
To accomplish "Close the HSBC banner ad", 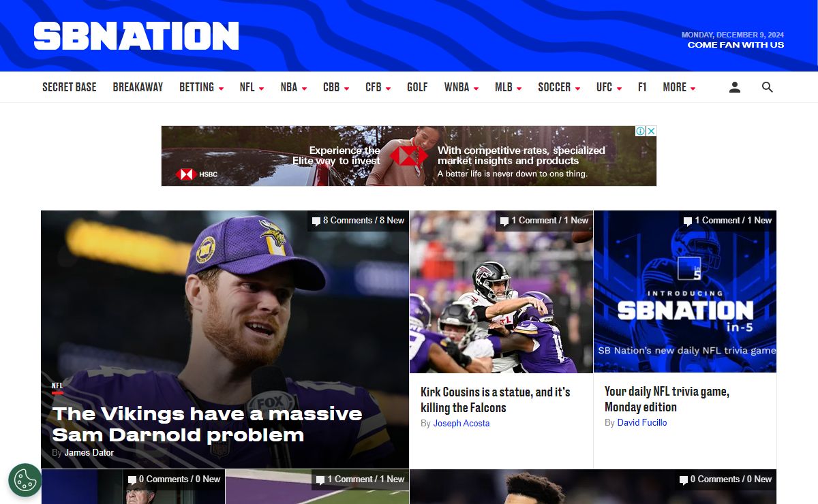I will pos(651,131).
